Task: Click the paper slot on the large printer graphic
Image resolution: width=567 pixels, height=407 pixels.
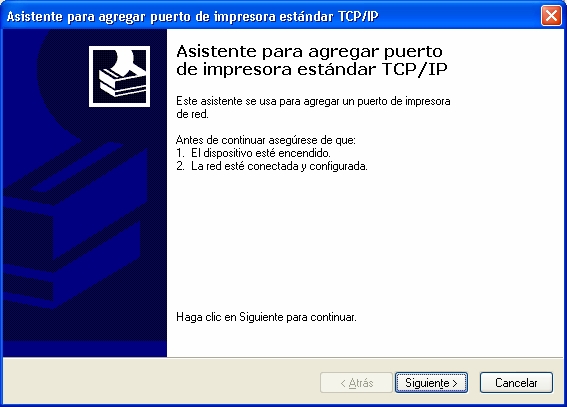Action: pyautogui.click(x=78, y=168)
